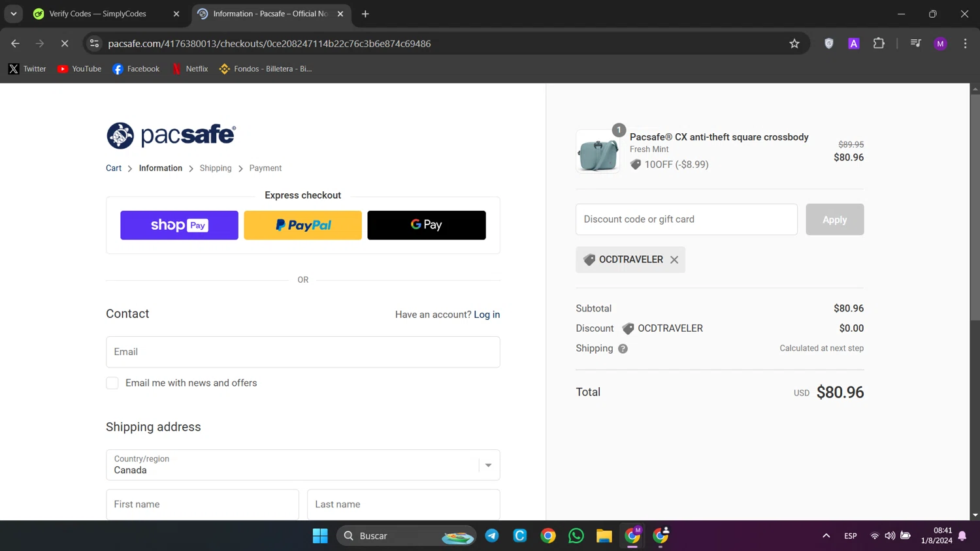Screen dimensions: 980x551
Task: Close the Verify Codes SimplyCodes tab
Action: coord(176,14)
